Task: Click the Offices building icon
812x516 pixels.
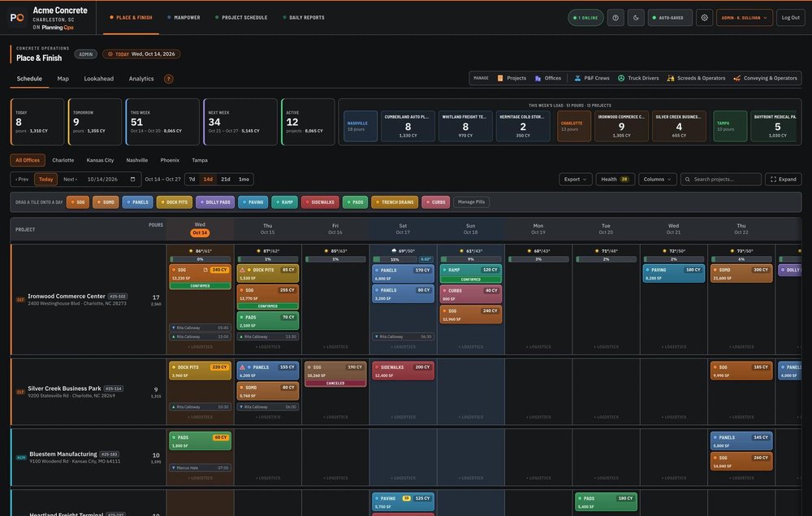Action: 538,78
